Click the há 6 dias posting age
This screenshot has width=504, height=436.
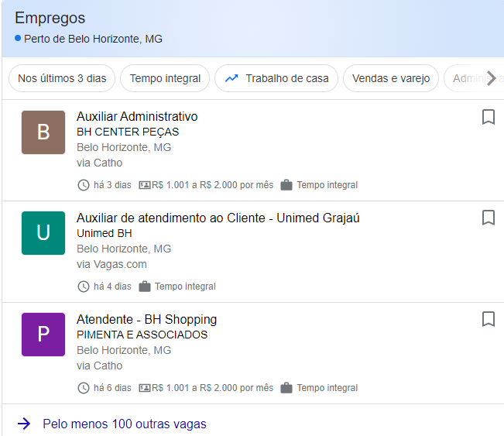(x=112, y=388)
